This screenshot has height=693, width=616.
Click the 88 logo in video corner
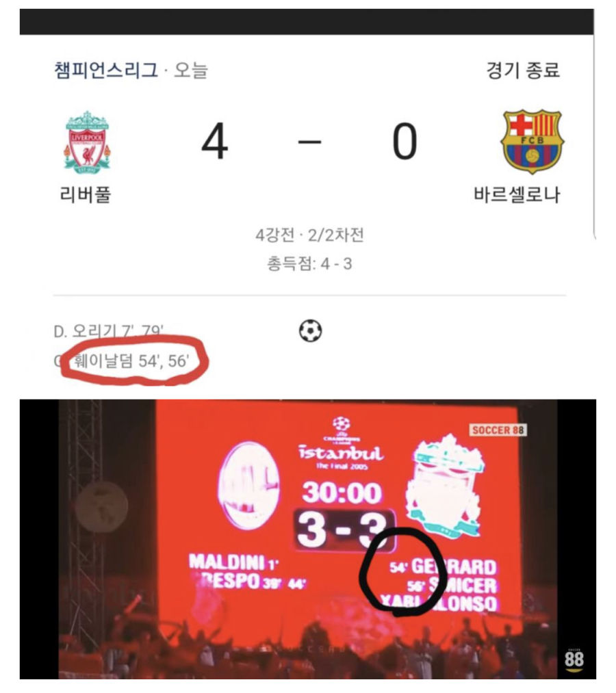[x=574, y=660]
